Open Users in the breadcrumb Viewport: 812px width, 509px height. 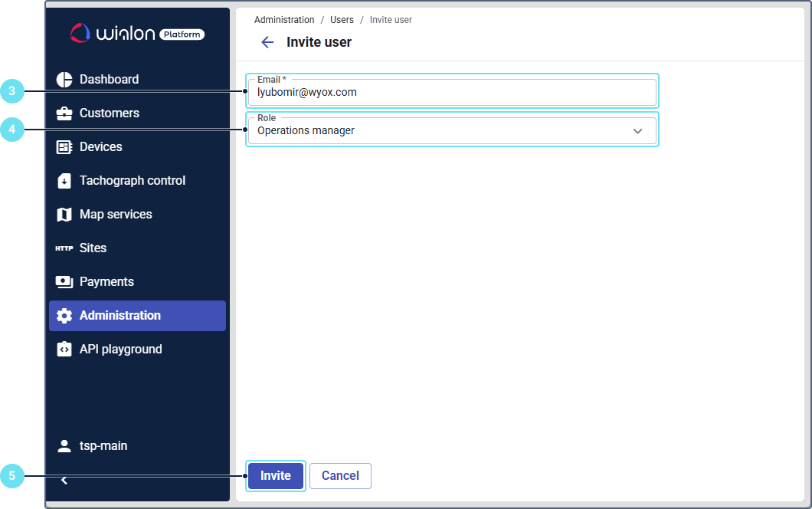(342, 20)
